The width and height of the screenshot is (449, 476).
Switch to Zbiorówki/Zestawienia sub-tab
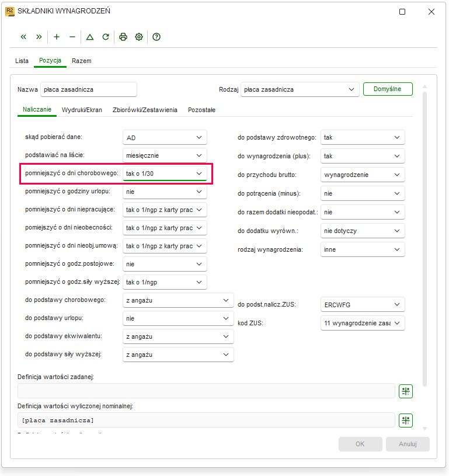(x=145, y=110)
